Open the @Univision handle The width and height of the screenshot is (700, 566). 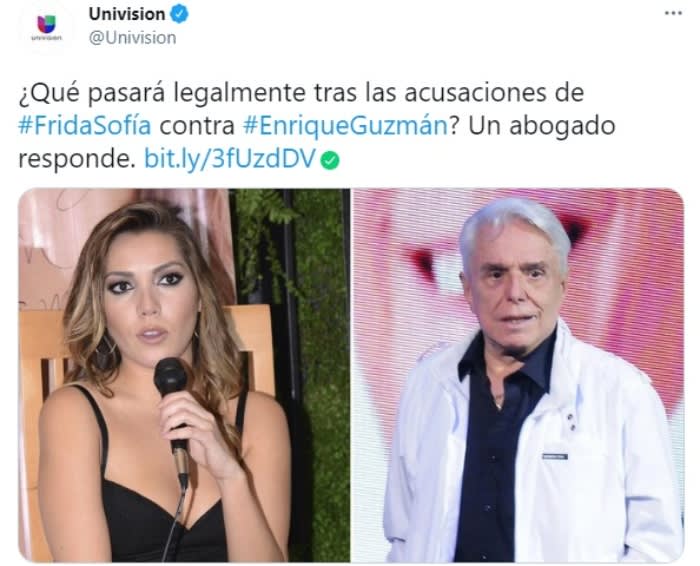132,38
